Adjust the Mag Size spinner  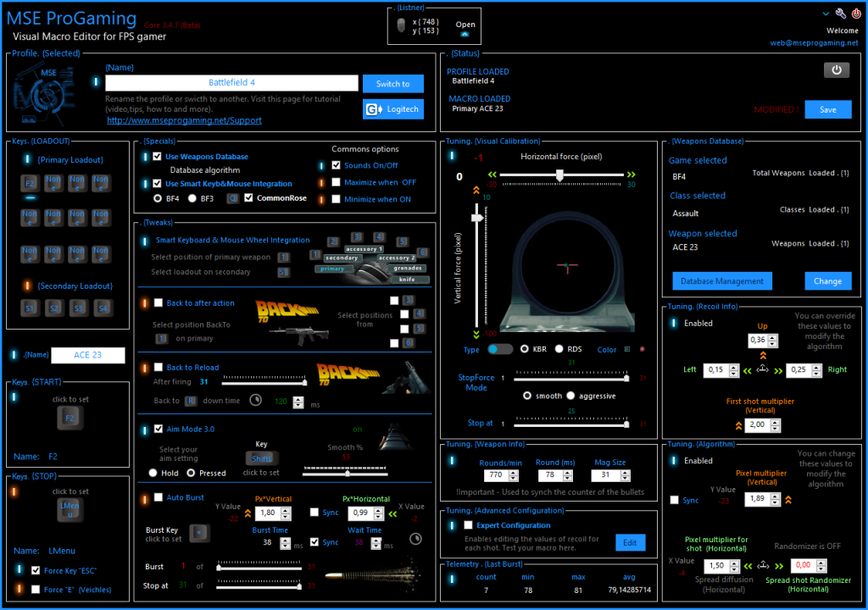[x=625, y=475]
